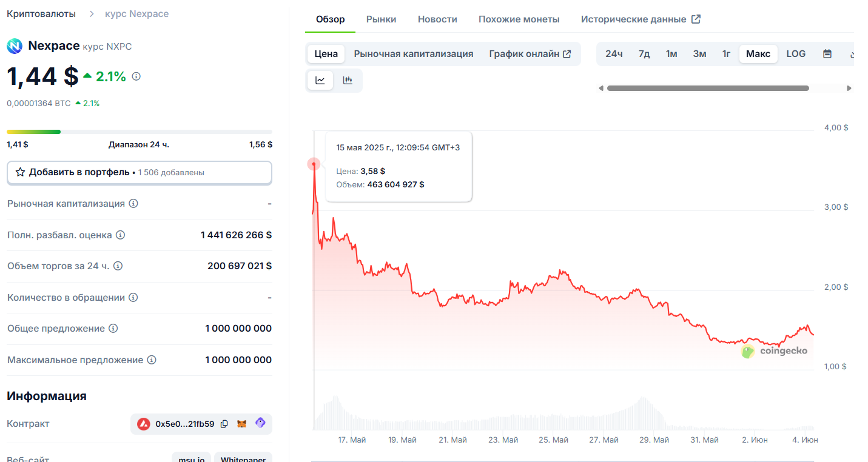Set chart range to 1м
868x462 pixels.
point(671,54)
